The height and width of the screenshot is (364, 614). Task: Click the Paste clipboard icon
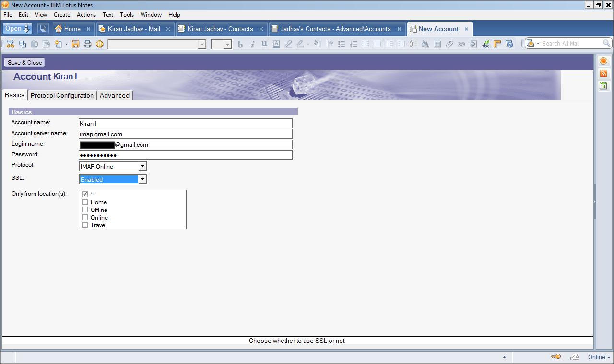35,44
